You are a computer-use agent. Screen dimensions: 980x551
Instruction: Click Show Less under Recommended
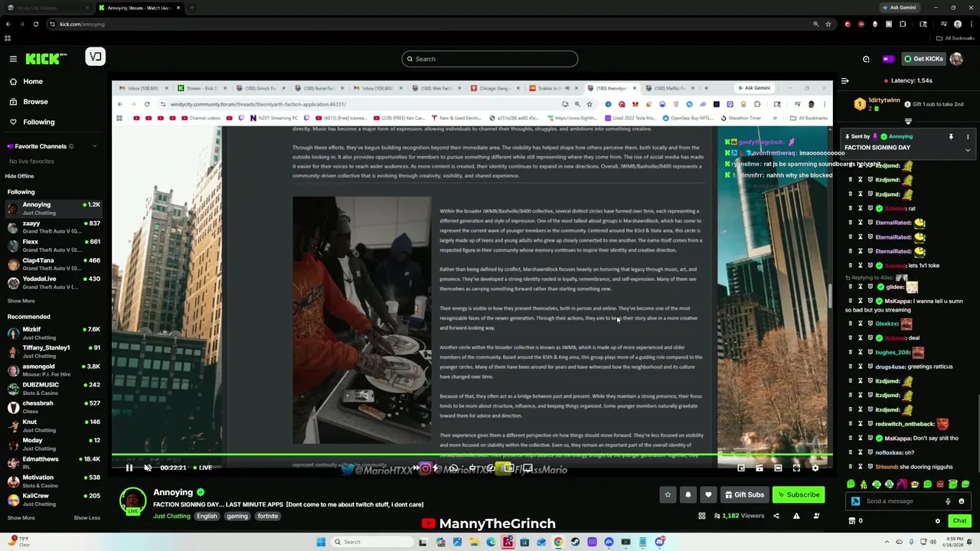(87, 518)
